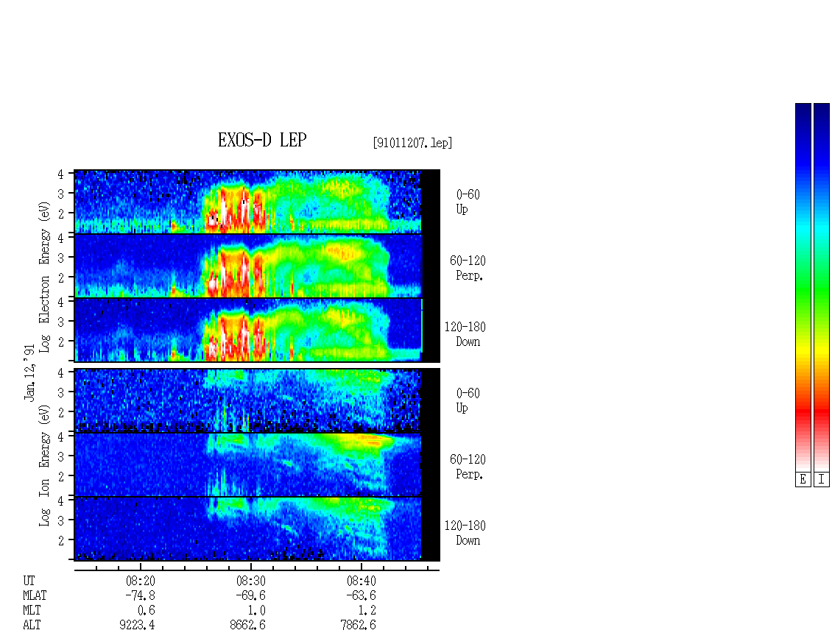Viewport: 832px width, 644px height.
Task: Click the ALT value 8662.6
Action: click(248, 626)
